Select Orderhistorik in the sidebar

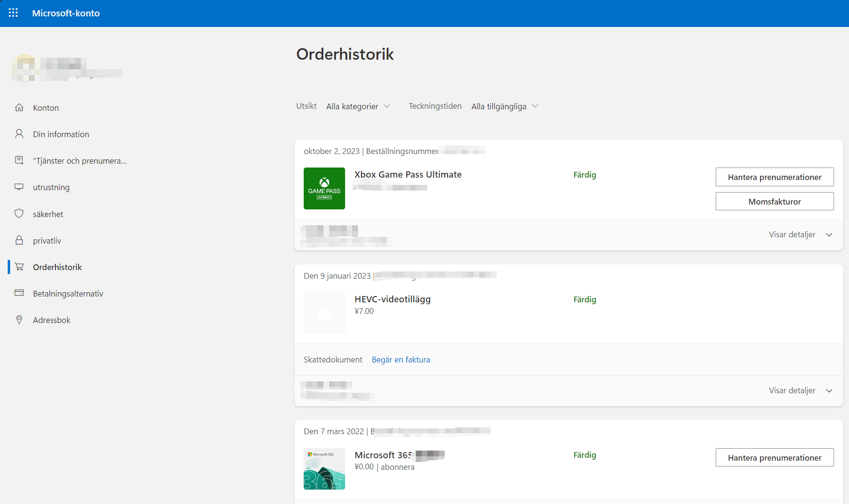click(x=57, y=267)
